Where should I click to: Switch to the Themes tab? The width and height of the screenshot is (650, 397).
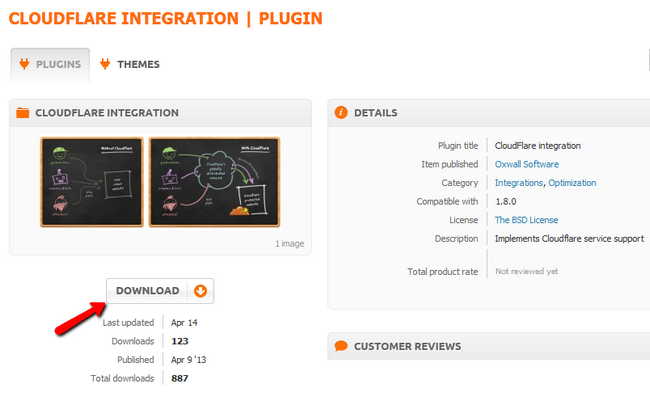(x=130, y=64)
